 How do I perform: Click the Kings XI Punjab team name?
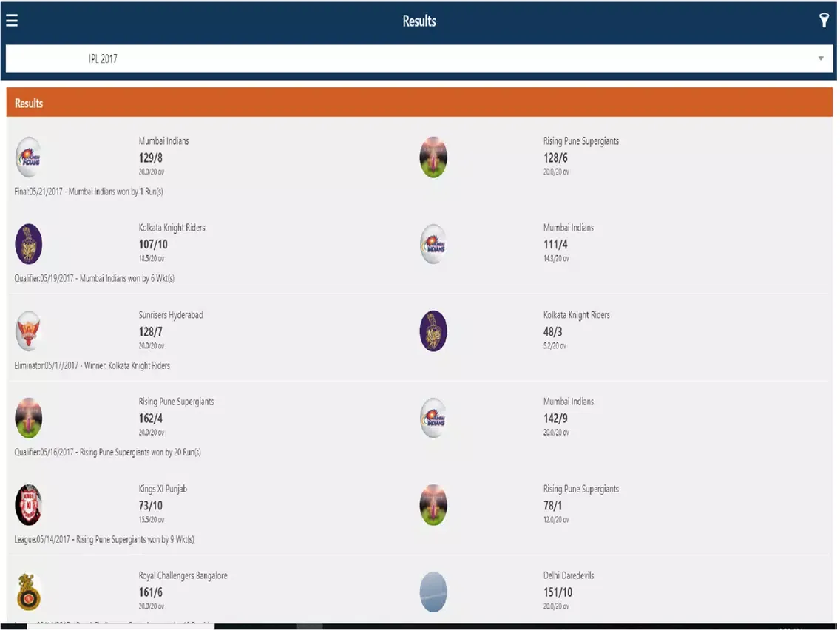163,489
